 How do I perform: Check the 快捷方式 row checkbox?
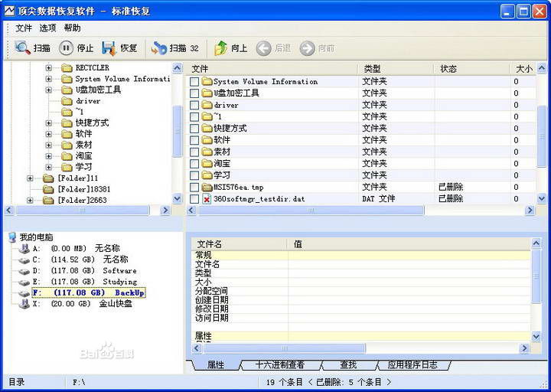click(194, 129)
